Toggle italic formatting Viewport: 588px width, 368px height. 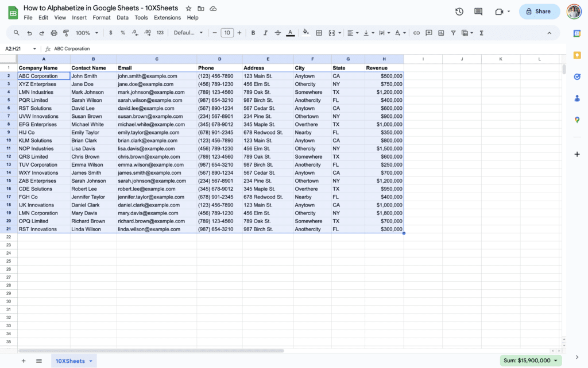(266, 33)
